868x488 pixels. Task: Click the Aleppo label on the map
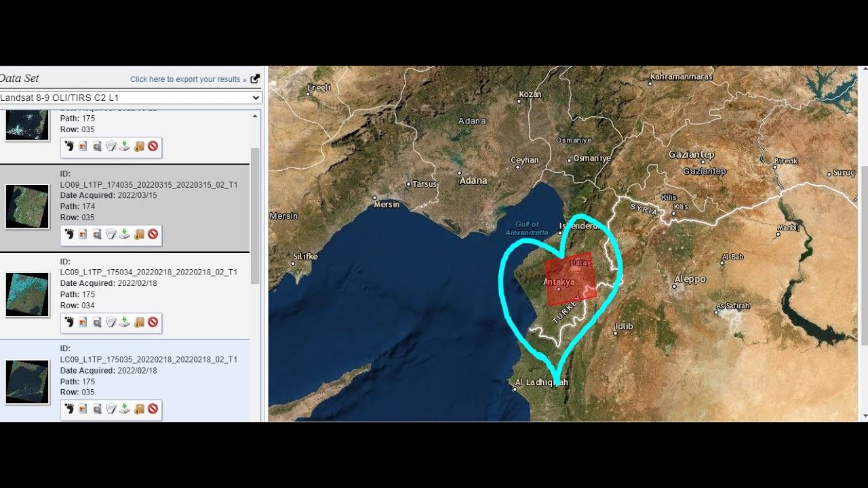690,279
